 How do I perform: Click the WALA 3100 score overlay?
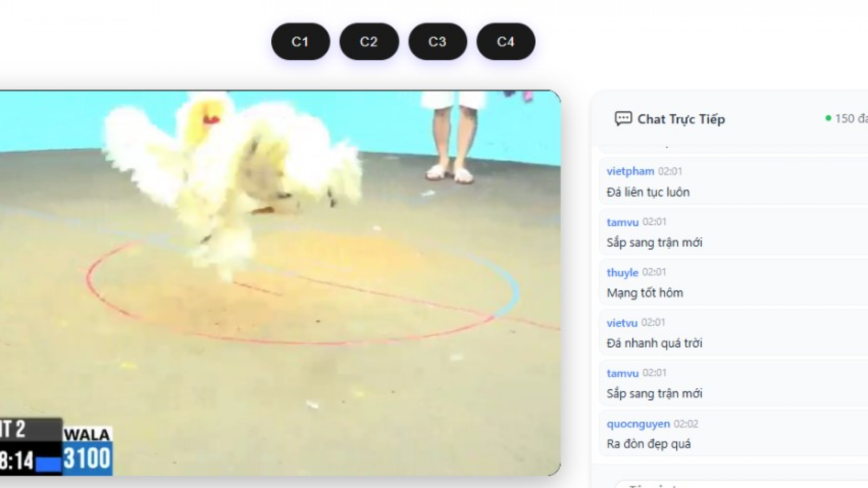pyautogui.click(x=87, y=450)
